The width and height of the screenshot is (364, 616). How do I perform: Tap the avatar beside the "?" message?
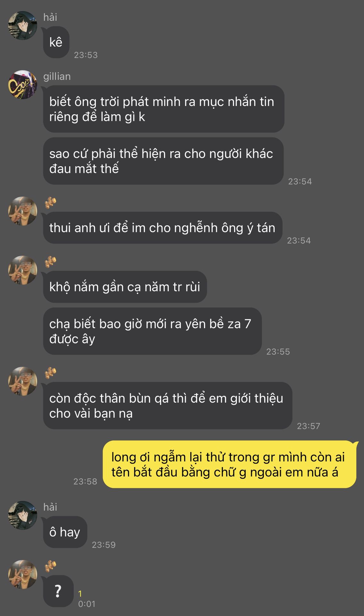coord(22,574)
